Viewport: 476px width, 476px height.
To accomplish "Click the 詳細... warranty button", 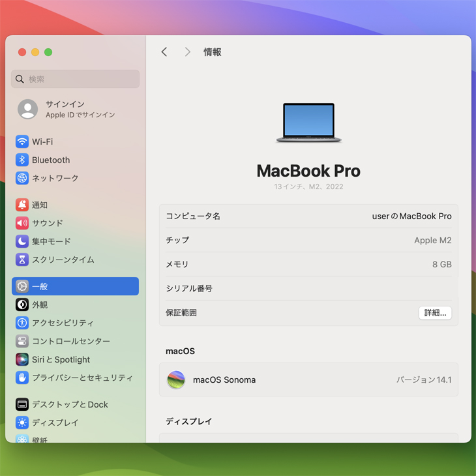I will [435, 313].
